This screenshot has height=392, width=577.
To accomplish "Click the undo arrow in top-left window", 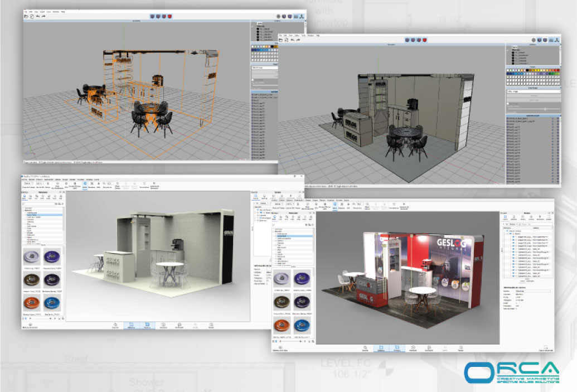I will tap(37, 17).
